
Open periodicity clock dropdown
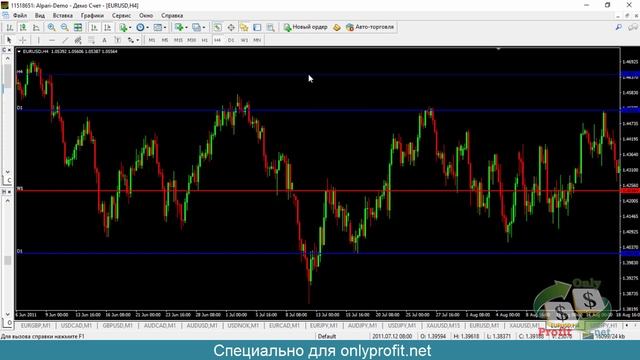(142, 27)
